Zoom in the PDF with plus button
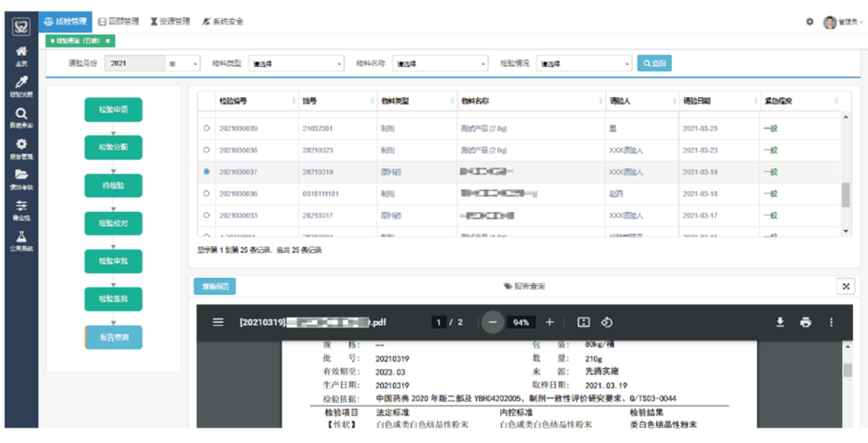 tap(549, 322)
